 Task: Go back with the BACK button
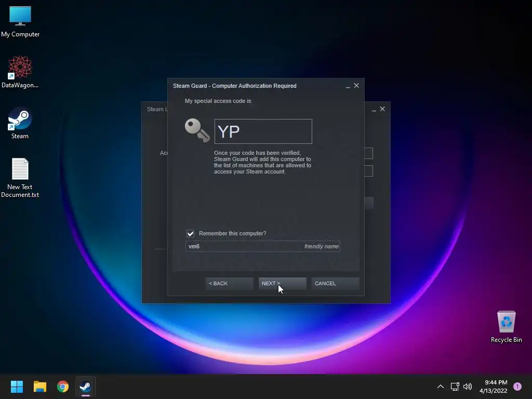[229, 283]
